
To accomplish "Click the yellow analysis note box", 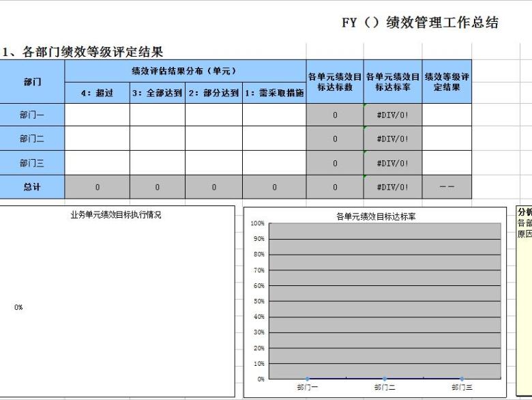I will [524, 300].
